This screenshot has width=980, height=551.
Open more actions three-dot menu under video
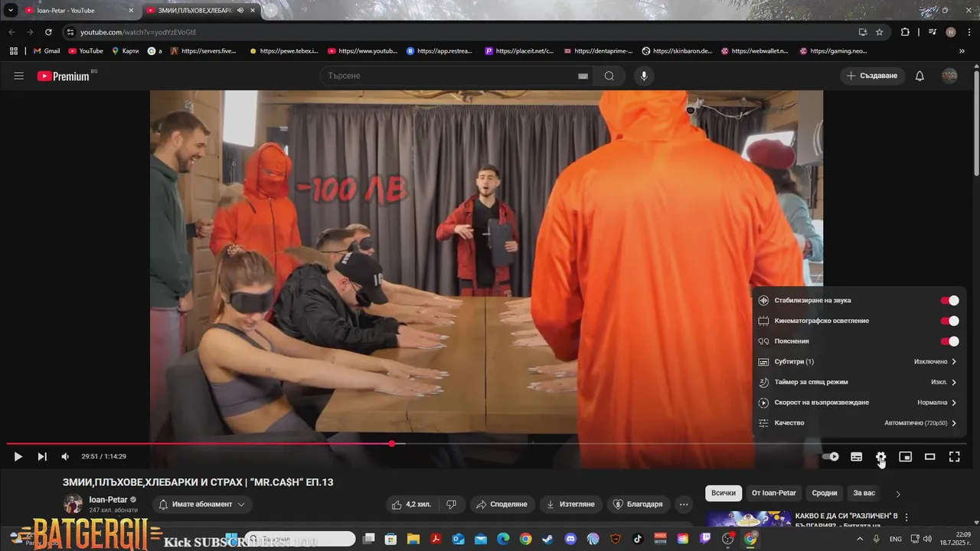coord(684,504)
